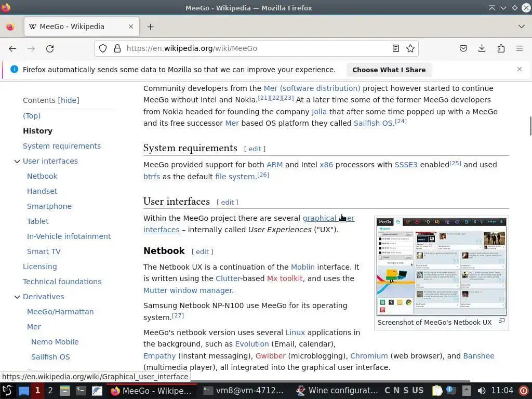Go to Licensing in contents
This screenshot has width=532, height=399.
point(39,267)
